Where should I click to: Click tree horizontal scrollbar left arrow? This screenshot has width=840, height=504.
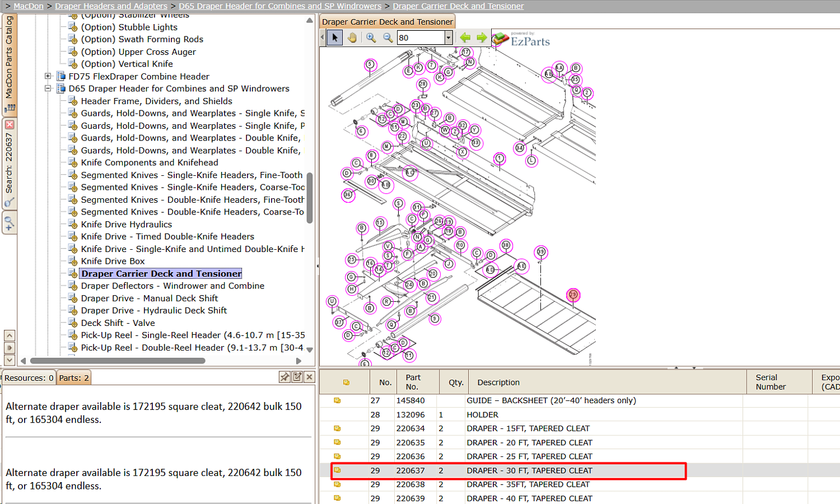pyautogui.click(x=24, y=361)
